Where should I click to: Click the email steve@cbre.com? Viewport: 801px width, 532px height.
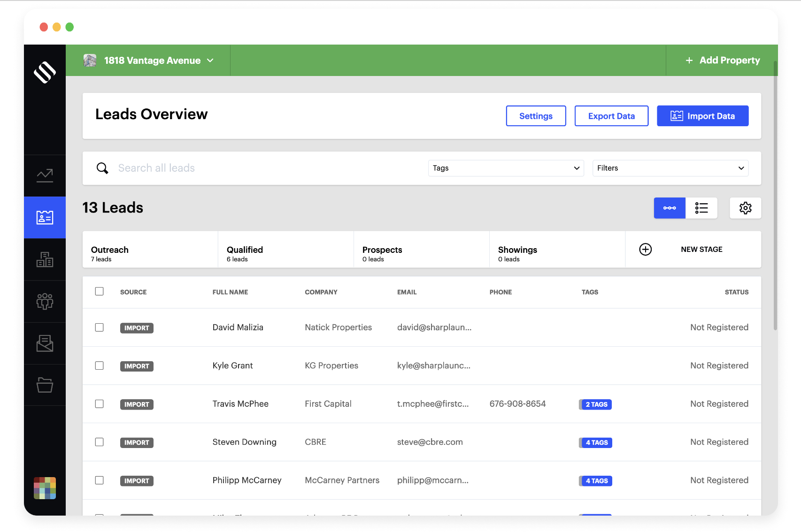430,442
